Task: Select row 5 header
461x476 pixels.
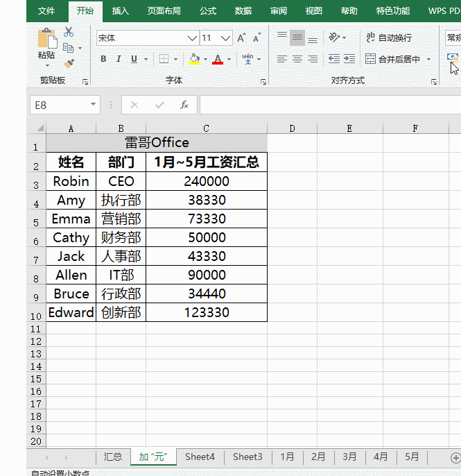Action: [36, 219]
